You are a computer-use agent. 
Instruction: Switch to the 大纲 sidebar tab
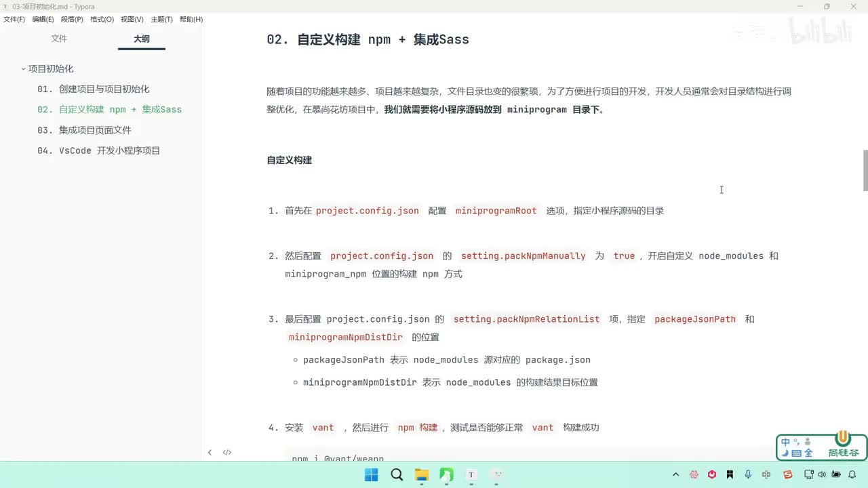tap(141, 39)
